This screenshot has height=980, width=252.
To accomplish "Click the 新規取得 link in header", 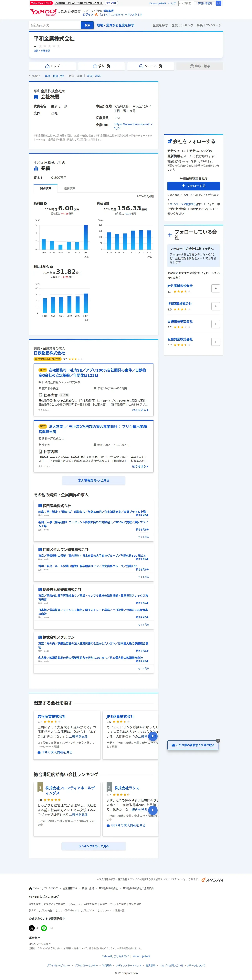I will [x=108, y=11].
